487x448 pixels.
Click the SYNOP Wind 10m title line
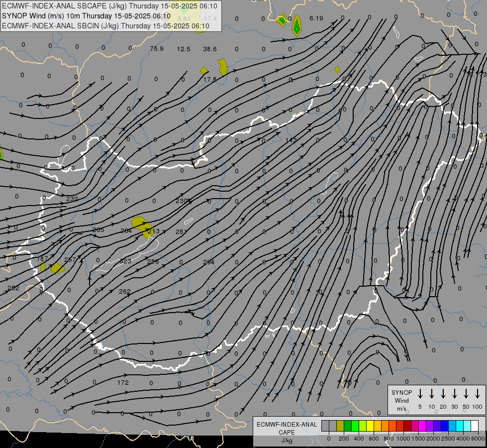(x=87, y=16)
